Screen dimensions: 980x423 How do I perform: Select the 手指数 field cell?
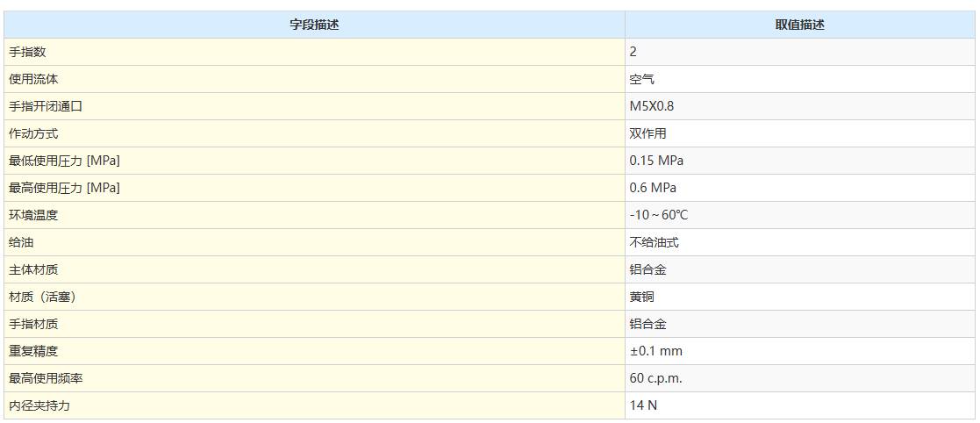click(27, 52)
